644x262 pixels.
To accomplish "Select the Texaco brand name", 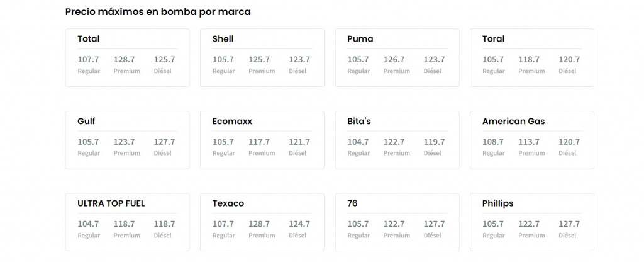I will click(228, 203).
